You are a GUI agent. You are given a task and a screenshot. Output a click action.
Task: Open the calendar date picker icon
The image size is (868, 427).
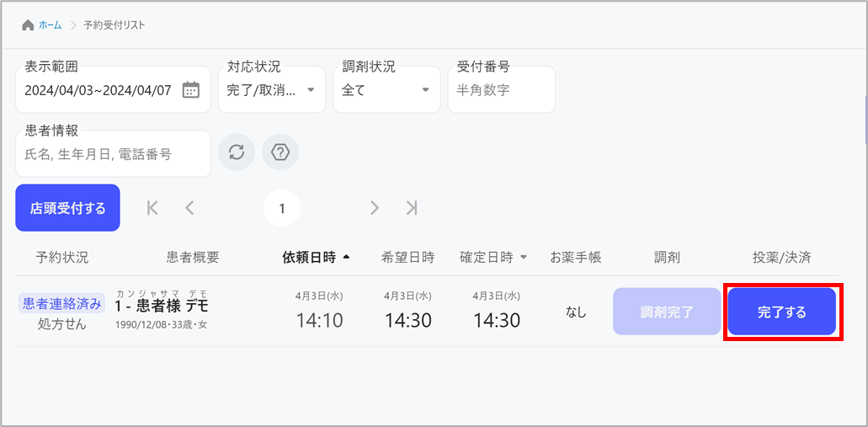191,90
